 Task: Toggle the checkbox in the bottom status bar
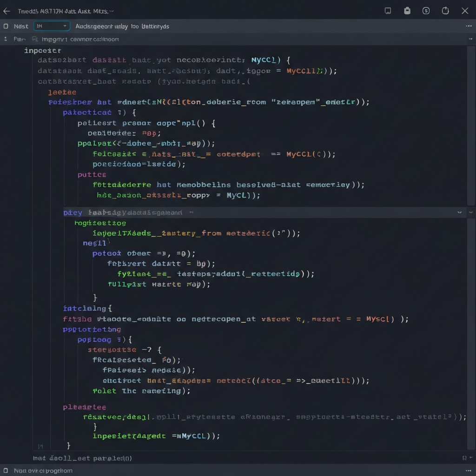point(6,470)
